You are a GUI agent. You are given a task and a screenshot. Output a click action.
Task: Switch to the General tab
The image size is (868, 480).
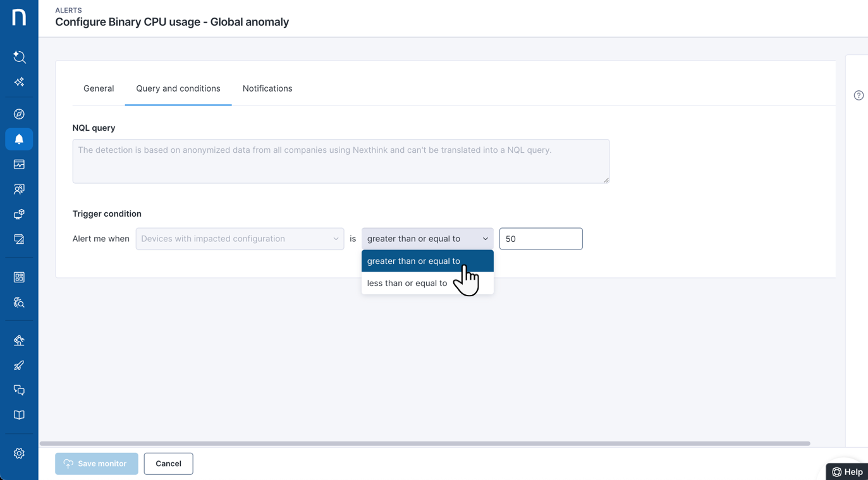99,88
